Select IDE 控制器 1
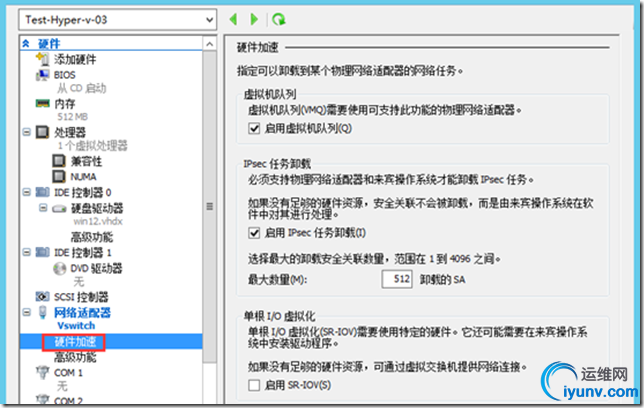644x408 pixels. (83, 252)
